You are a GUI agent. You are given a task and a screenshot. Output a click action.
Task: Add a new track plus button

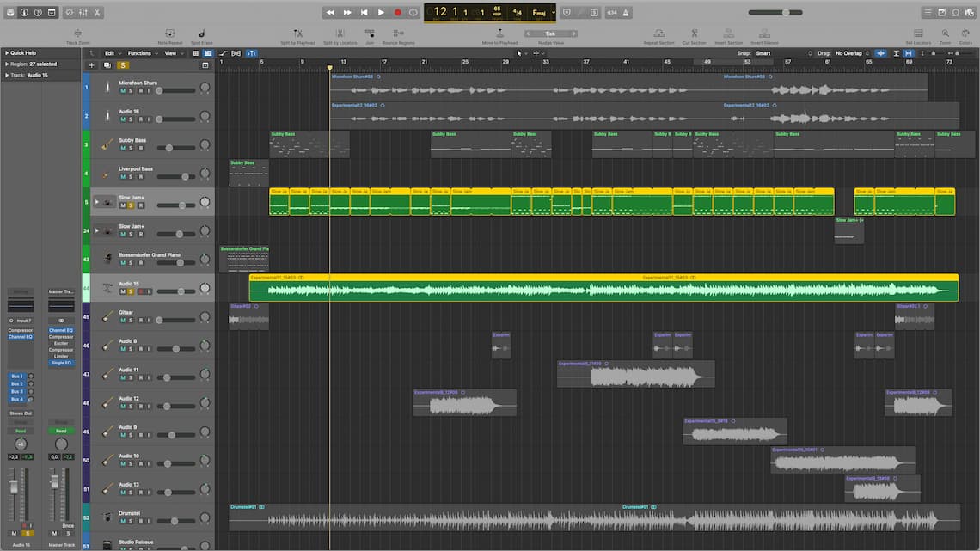[x=92, y=65]
